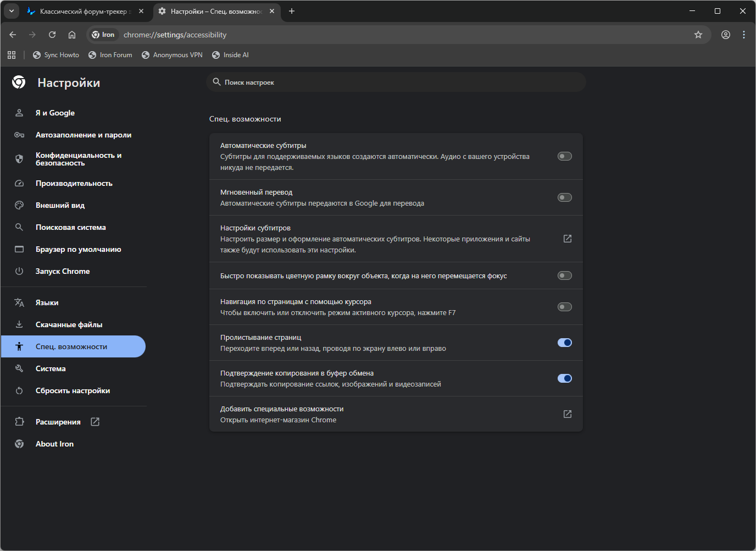Switch to the Классический форум-трекер tab

tap(82, 11)
